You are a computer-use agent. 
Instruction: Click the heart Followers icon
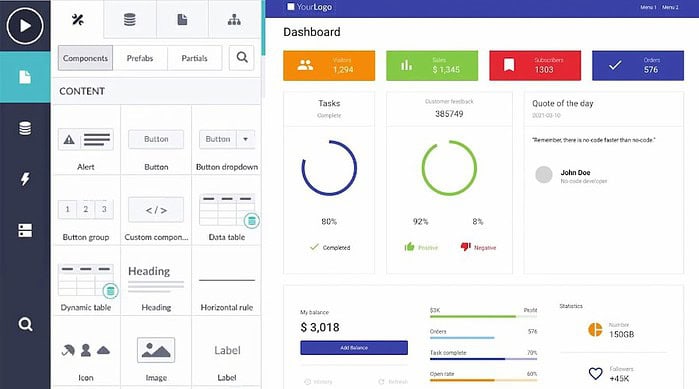[596, 373]
